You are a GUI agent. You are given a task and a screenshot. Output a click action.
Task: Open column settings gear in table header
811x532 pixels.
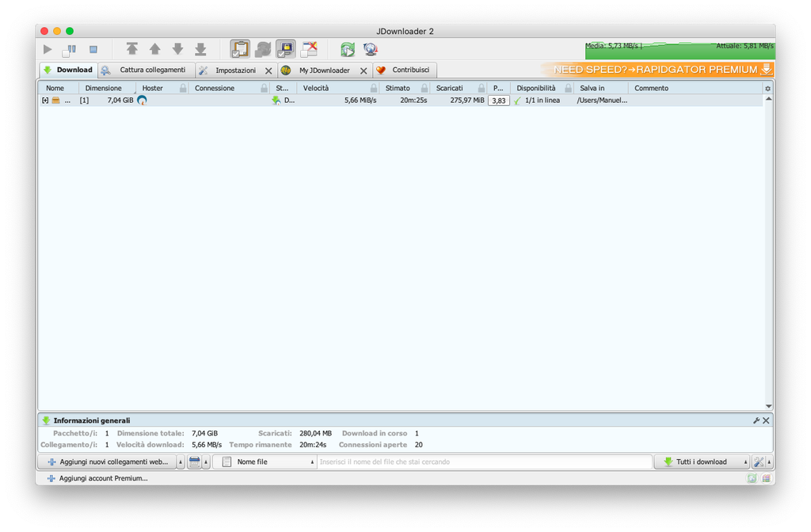click(767, 89)
